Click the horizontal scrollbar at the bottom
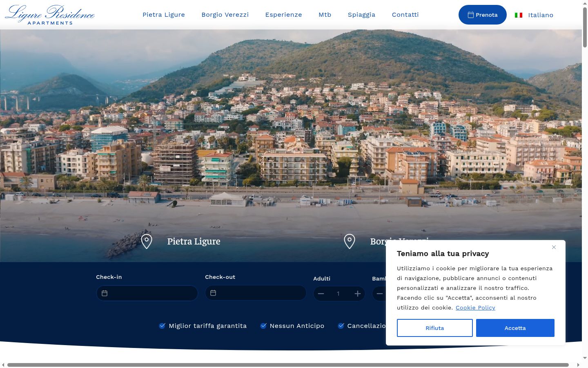The height and width of the screenshot is (368, 588). (288, 365)
